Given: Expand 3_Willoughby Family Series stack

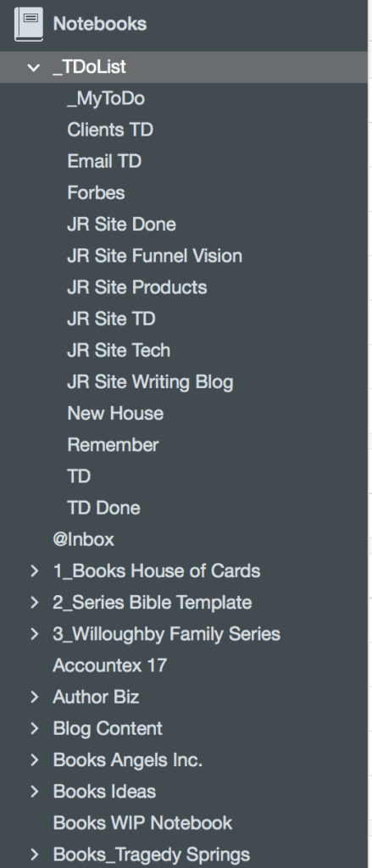Looking at the screenshot, I should (x=35, y=634).
